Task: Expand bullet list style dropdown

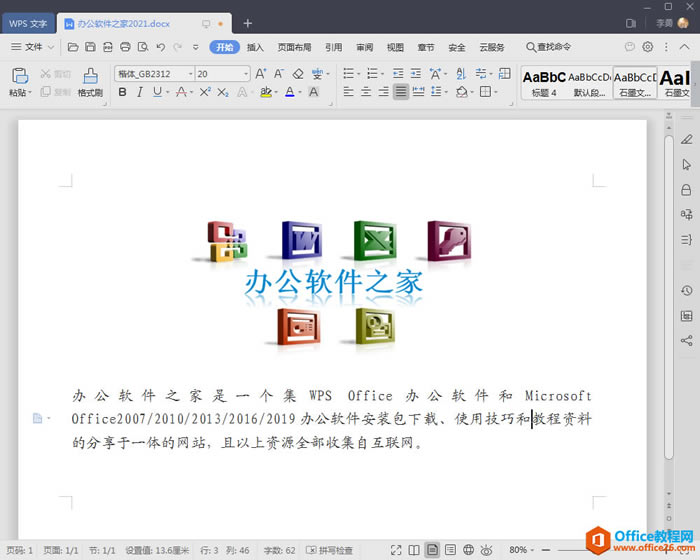Action: 358,74
